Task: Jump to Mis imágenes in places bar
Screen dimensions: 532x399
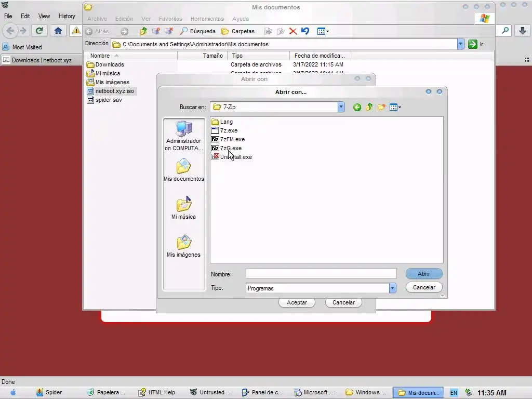Action: (x=183, y=246)
